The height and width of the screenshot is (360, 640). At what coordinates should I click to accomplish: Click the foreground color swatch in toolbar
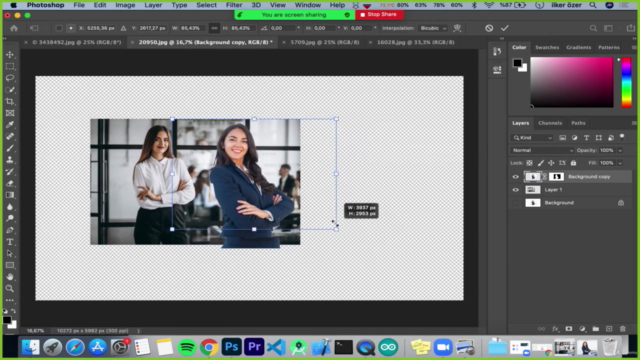[7, 320]
